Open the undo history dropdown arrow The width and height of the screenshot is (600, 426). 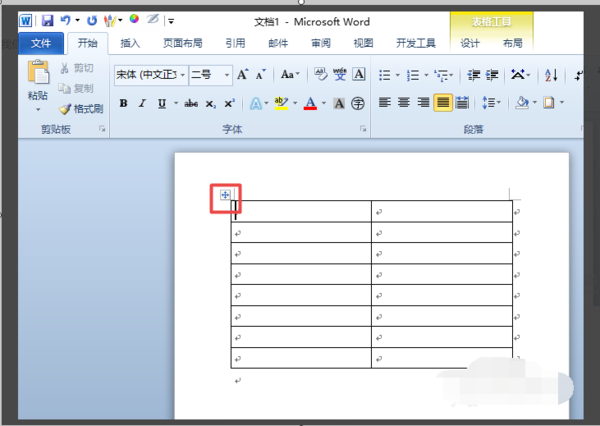(77, 20)
